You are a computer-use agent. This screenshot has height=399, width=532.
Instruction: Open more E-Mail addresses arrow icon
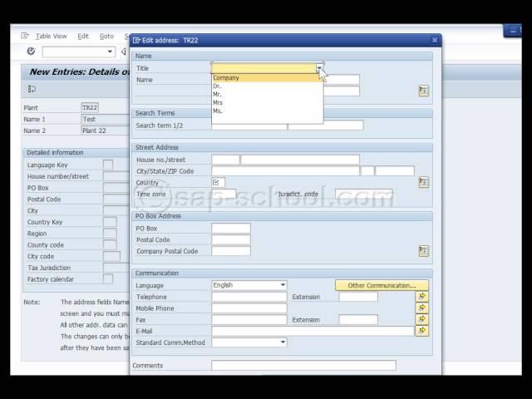point(421,331)
